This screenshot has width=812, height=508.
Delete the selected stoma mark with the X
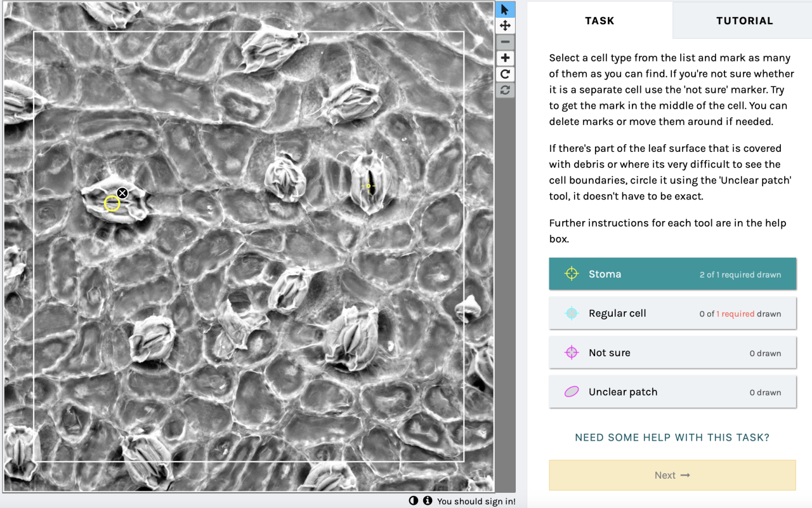122,192
